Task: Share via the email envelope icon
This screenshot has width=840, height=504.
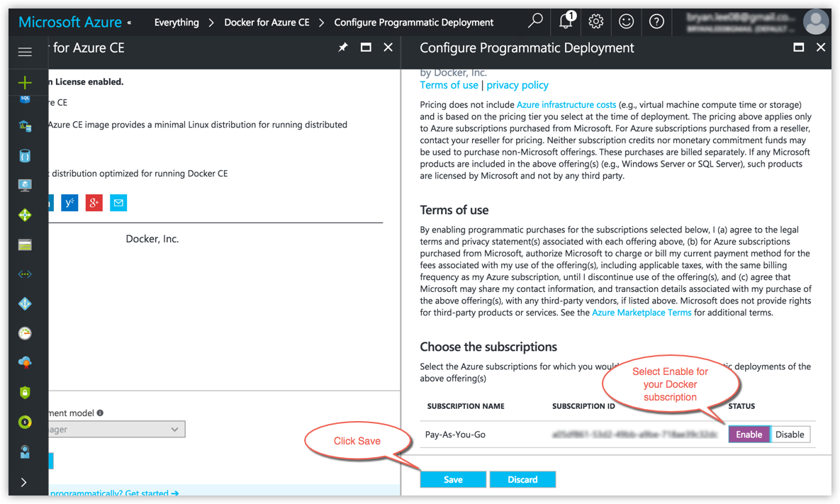Action: 118,203
